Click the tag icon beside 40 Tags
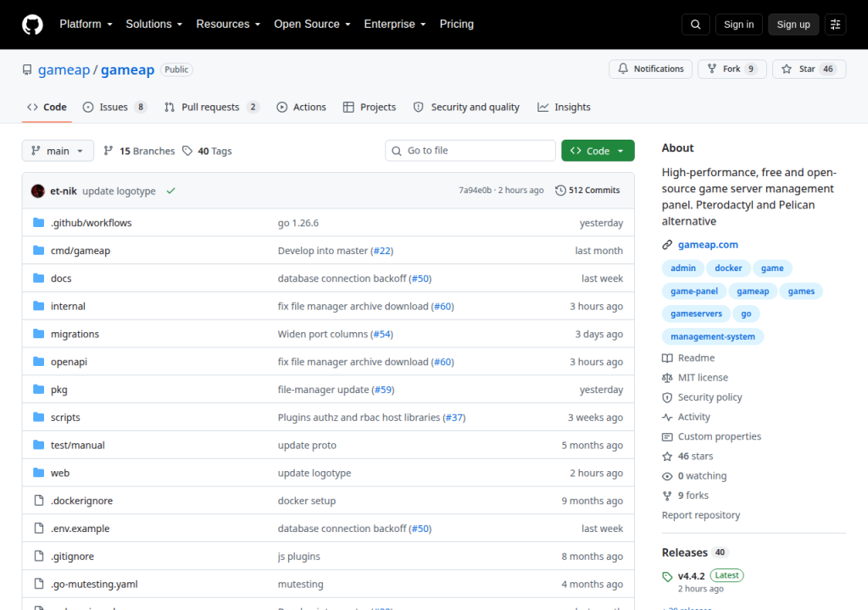 coord(187,151)
